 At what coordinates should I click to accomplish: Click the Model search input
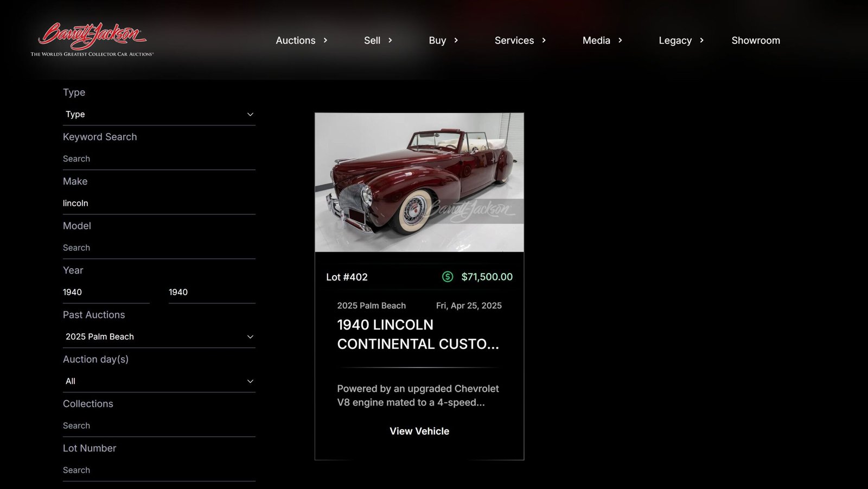[x=159, y=248]
